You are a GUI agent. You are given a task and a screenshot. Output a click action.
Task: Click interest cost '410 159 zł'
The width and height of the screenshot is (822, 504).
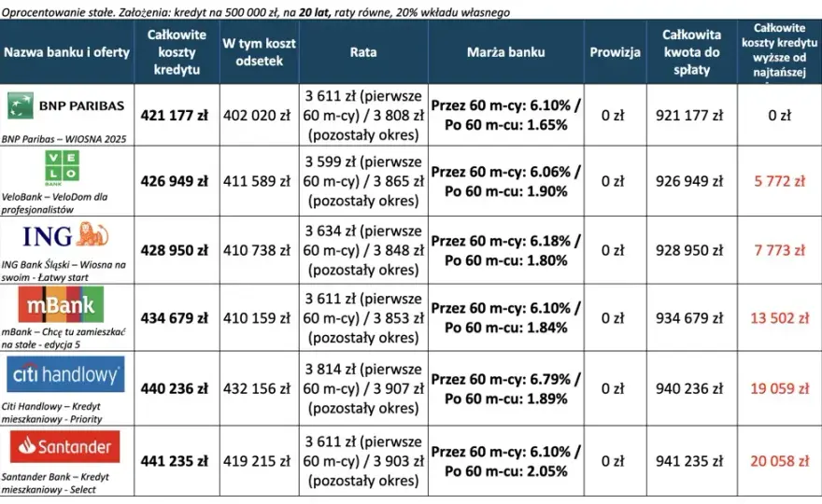257,318
